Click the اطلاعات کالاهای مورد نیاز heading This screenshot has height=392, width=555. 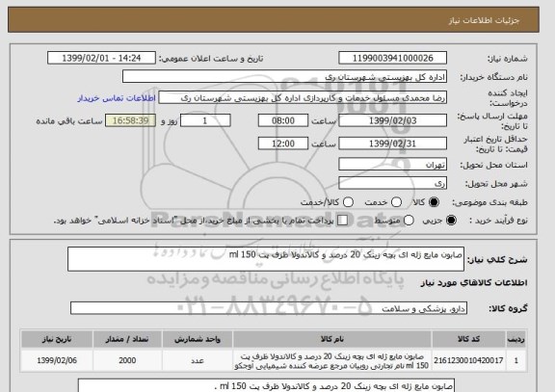pos(474,282)
